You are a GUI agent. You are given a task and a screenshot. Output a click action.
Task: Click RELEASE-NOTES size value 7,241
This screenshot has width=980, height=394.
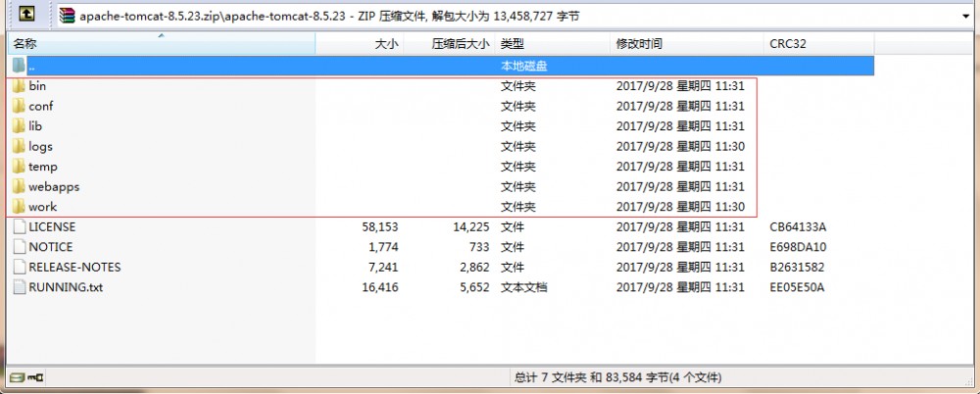(383, 267)
